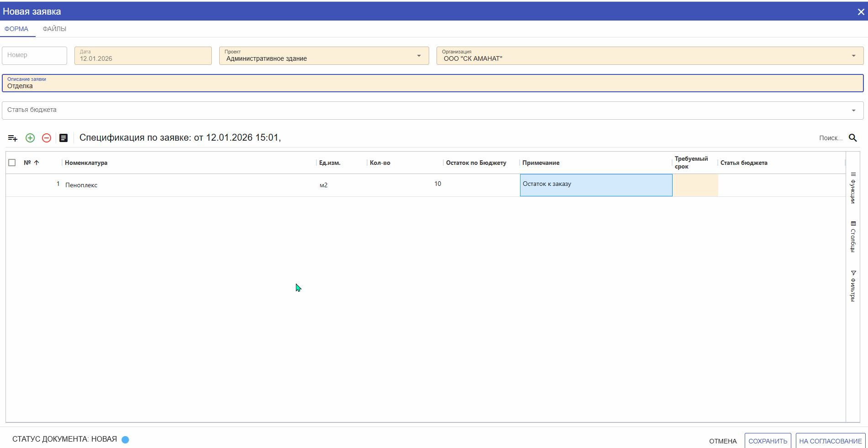Expand the Проект dropdown
The height and width of the screenshot is (448, 868).
[419, 56]
